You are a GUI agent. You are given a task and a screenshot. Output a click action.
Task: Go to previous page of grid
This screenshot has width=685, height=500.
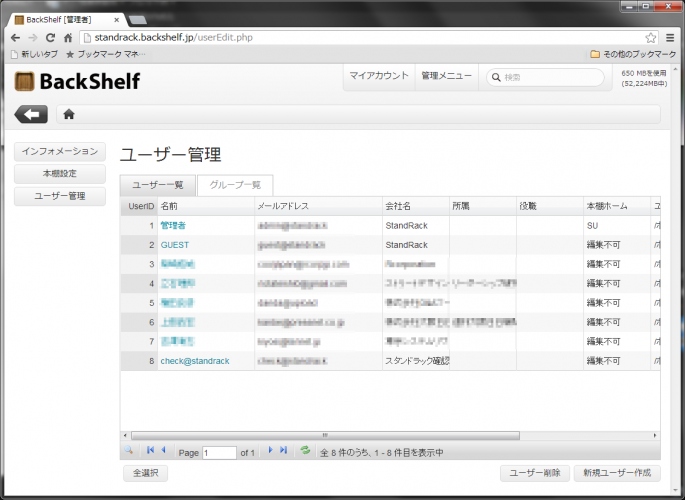coord(163,450)
